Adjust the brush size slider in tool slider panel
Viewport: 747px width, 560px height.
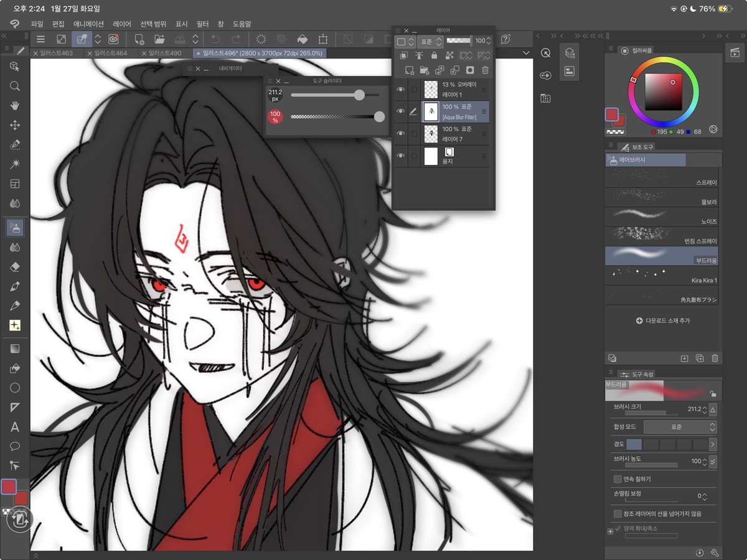pyautogui.click(x=335, y=95)
